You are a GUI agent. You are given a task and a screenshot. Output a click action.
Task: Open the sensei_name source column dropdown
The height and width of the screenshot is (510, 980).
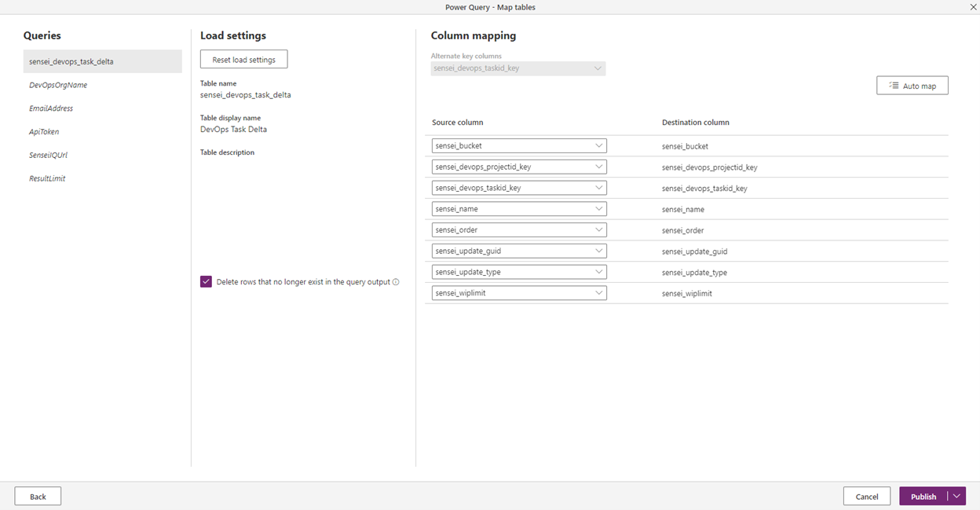coord(519,209)
